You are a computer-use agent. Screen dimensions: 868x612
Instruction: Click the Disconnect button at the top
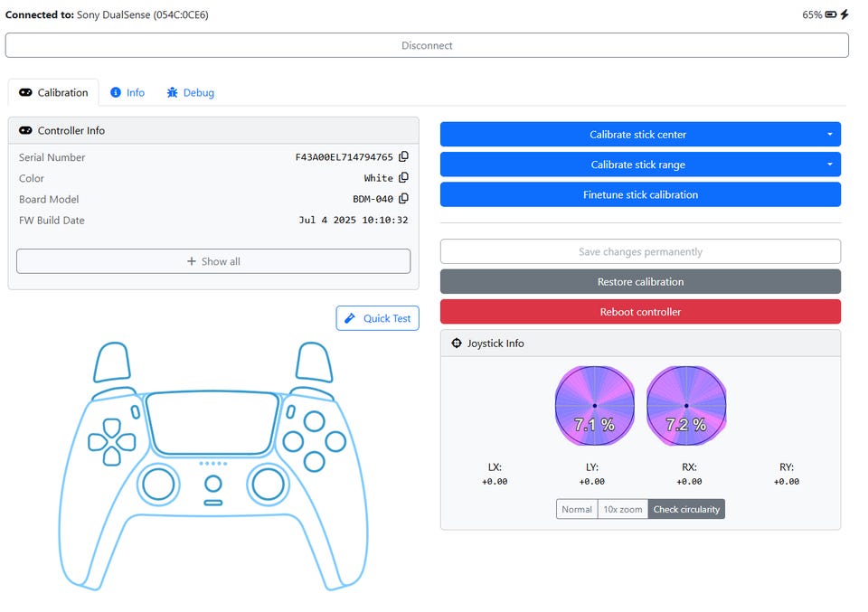pyautogui.click(x=427, y=45)
